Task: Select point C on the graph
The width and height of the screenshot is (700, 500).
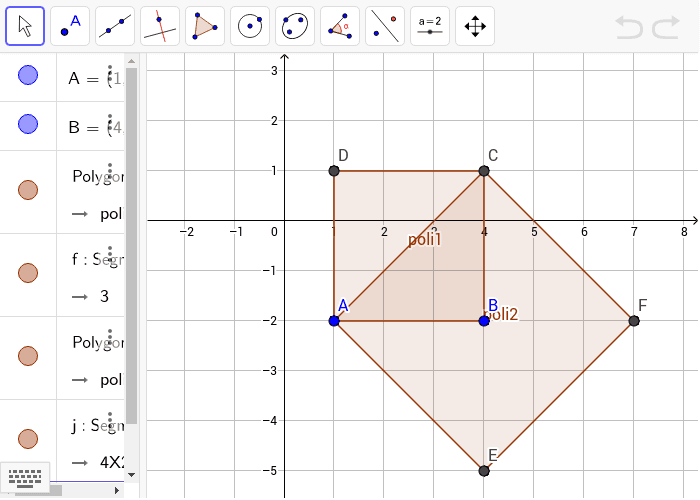Action: click(484, 171)
